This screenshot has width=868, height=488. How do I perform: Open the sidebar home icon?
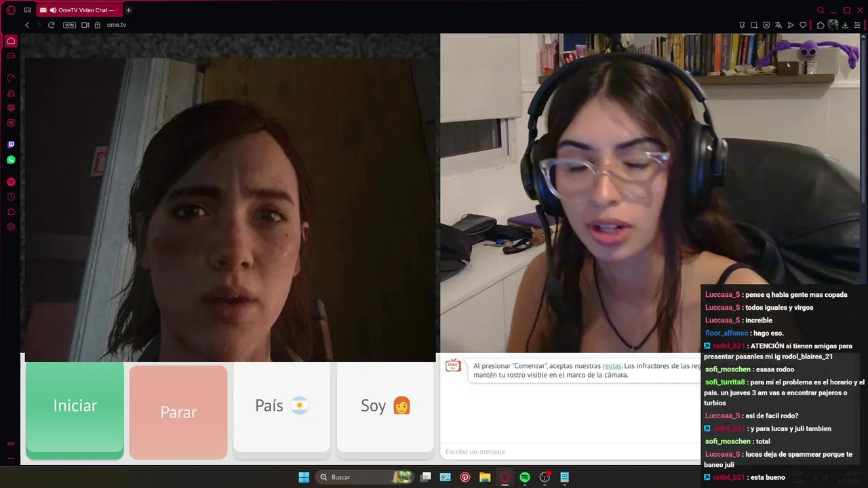11,41
